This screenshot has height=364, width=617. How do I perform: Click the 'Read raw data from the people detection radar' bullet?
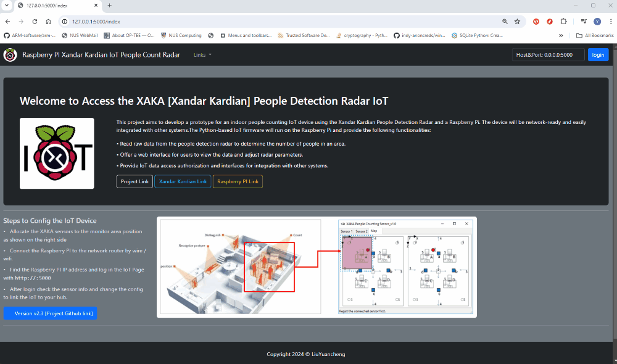[x=231, y=144]
